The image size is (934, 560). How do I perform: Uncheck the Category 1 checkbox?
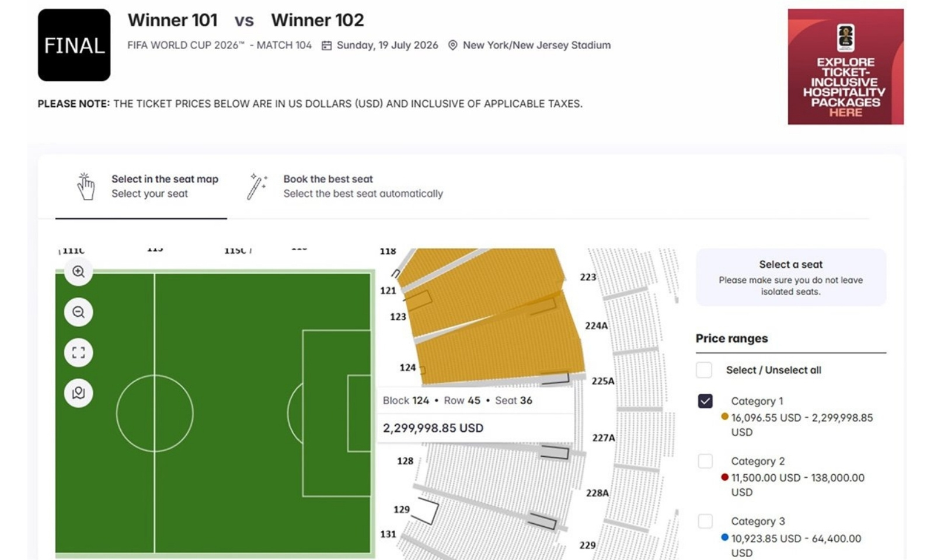click(x=705, y=401)
